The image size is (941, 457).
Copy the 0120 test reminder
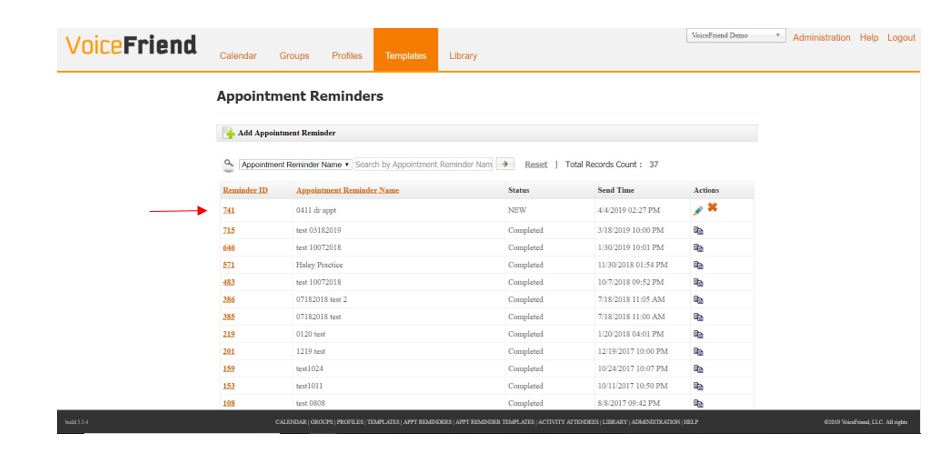pos(699,335)
